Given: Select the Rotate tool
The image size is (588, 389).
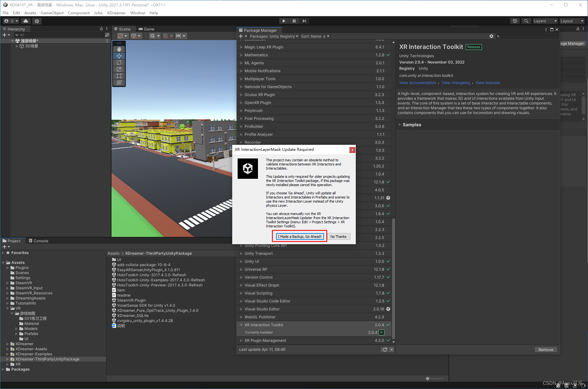Looking at the screenshot, I should click(119, 63).
